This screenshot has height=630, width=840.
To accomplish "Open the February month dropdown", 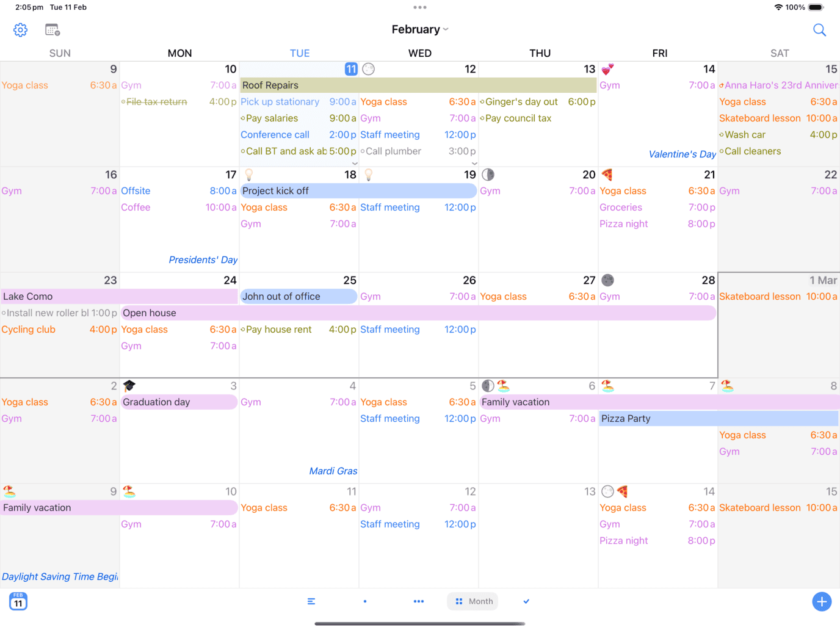I will 420,29.
